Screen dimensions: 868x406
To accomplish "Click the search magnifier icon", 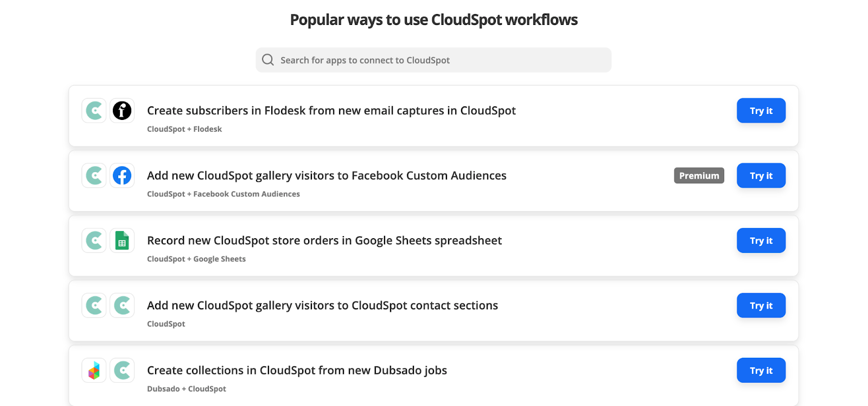I will click(x=268, y=60).
